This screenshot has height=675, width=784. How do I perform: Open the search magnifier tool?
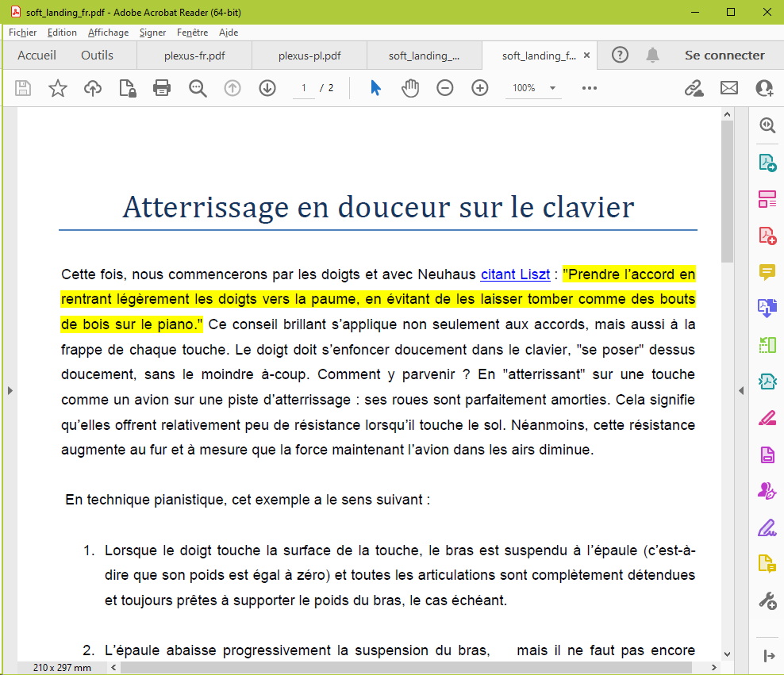pos(198,88)
